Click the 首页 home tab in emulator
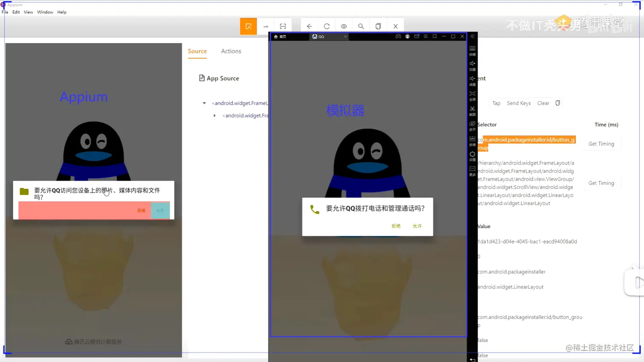Screen dimensions: 644x362 (281, 37)
